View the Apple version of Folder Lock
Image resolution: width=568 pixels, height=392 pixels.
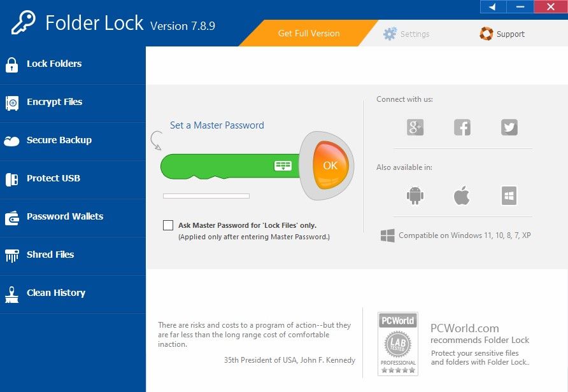tap(462, 196)
